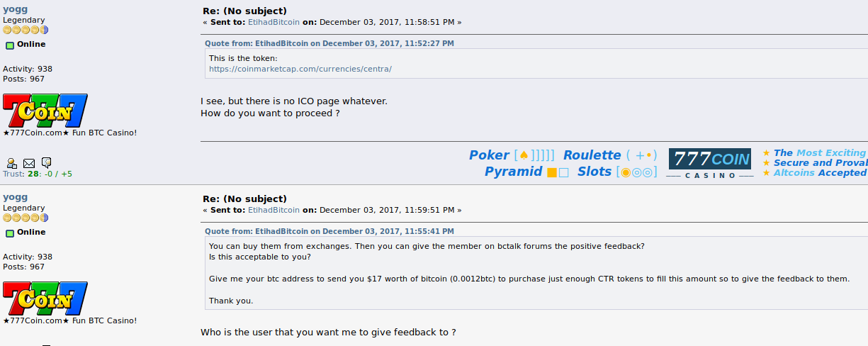Open yogg's profile via the profile icon
Viewport: 868px width, 346px height.
point(11,163)
